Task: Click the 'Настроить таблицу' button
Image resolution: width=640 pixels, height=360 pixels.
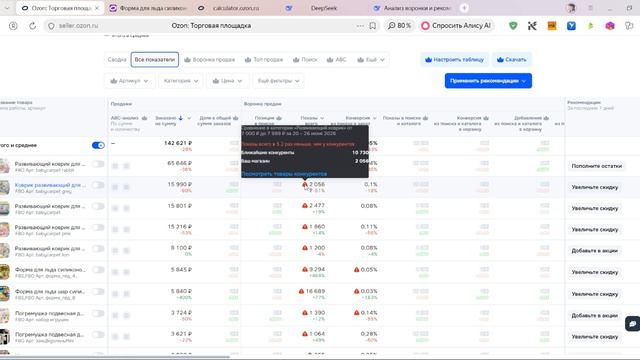Action: [x=454, y=60]
